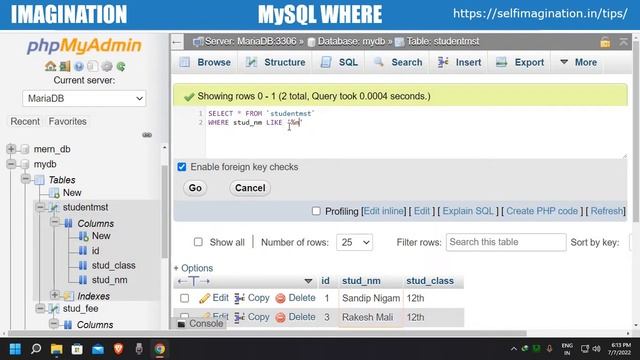Expand the Indexes node
Image resolution: width=640 pixels, height=360 pixels.
pos(55,295)
